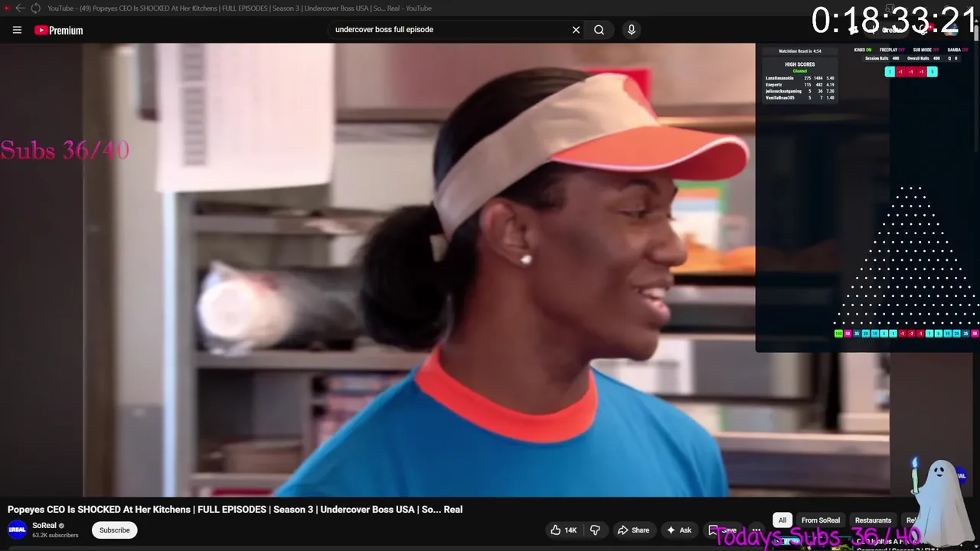Open the account avatar menu
The width and height of the screenshot is (980, 551).
pyautogui.click(x=952, y=30)
